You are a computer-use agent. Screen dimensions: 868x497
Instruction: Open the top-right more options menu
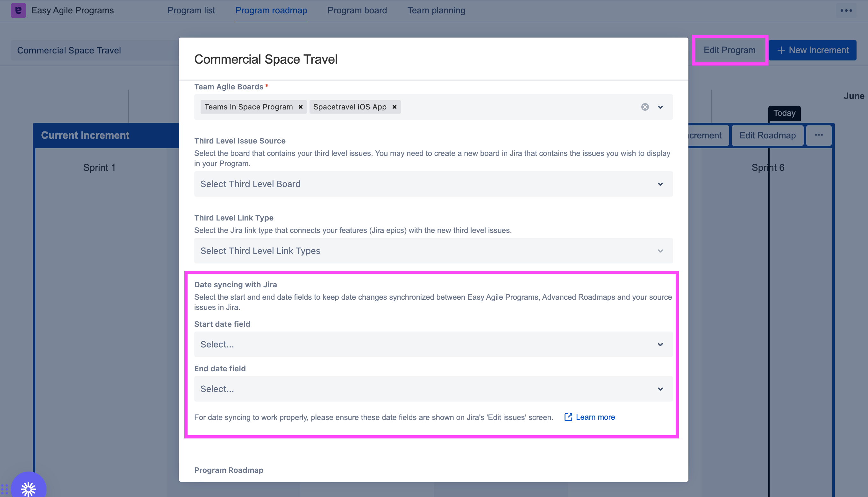tap(846, 10)
